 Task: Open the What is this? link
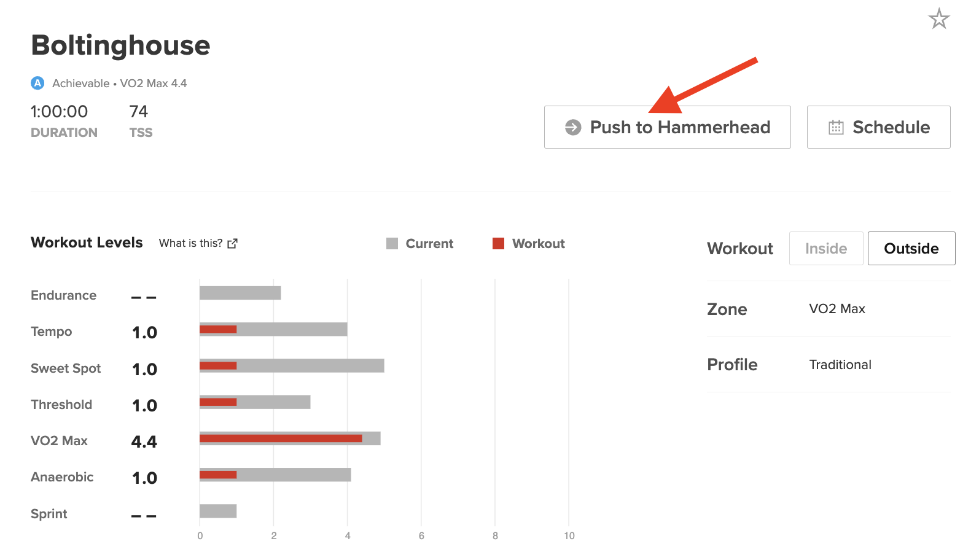pyautogui.click(x=191, y=243)
